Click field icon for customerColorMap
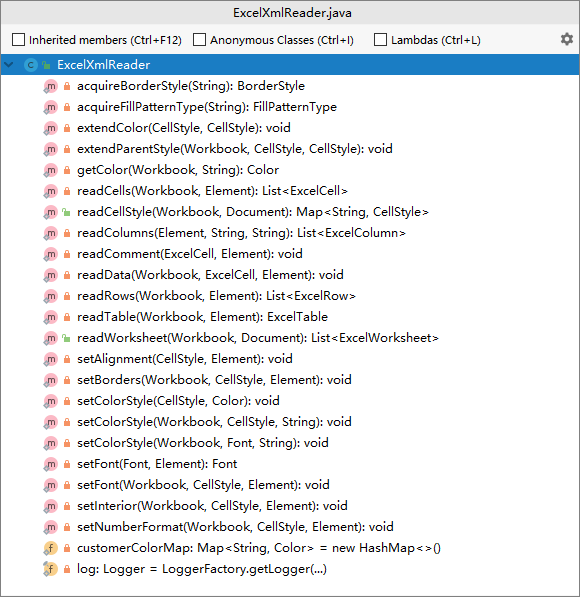 (x=50, y=548)
